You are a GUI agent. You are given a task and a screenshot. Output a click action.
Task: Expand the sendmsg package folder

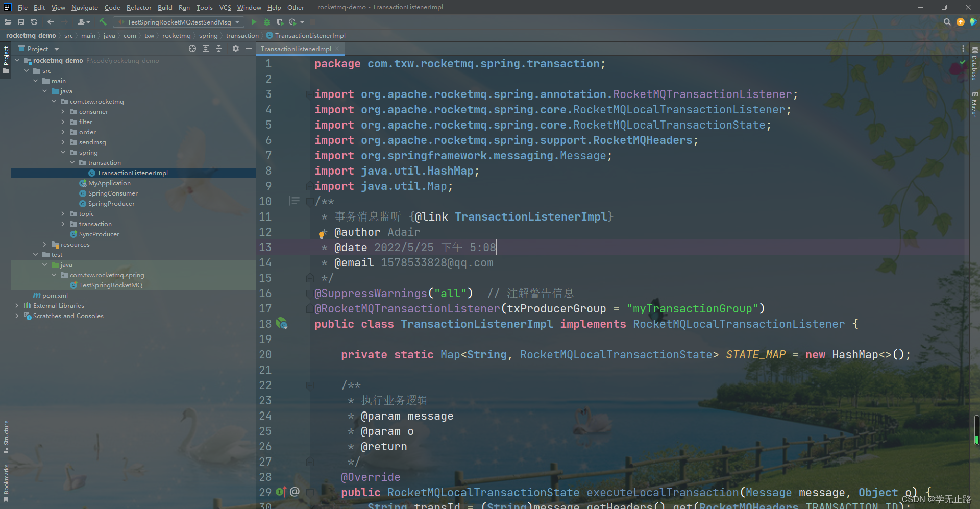63,142
